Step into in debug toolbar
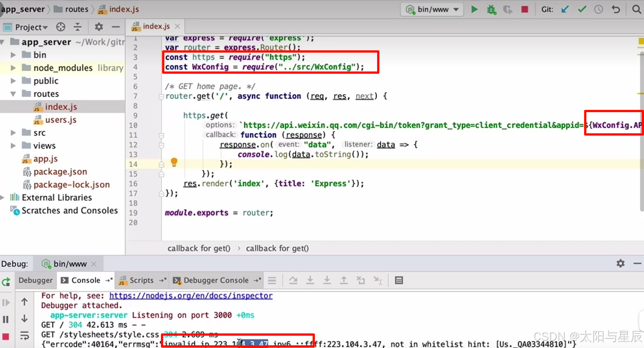 310,281
